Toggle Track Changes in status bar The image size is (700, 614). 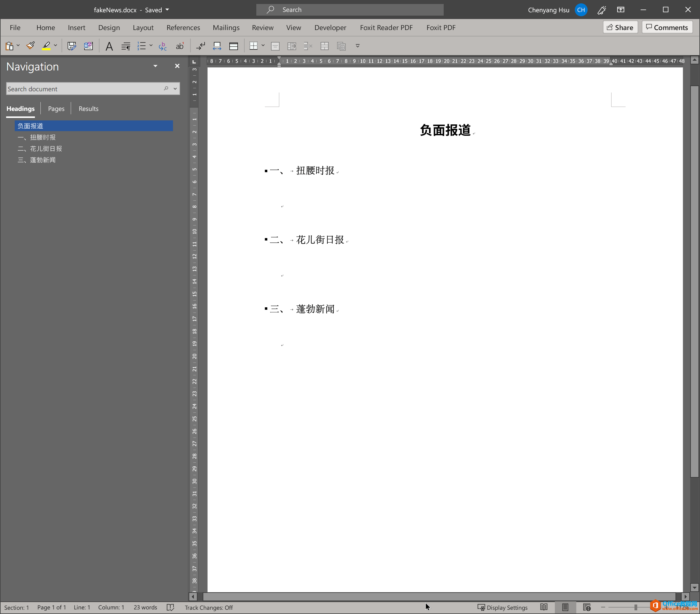click(209, 607)
